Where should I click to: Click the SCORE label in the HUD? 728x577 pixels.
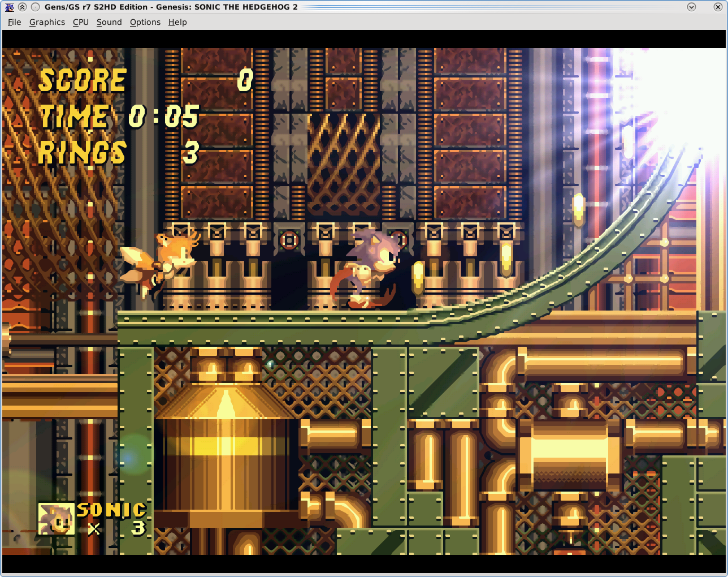(x=83, y=80)
